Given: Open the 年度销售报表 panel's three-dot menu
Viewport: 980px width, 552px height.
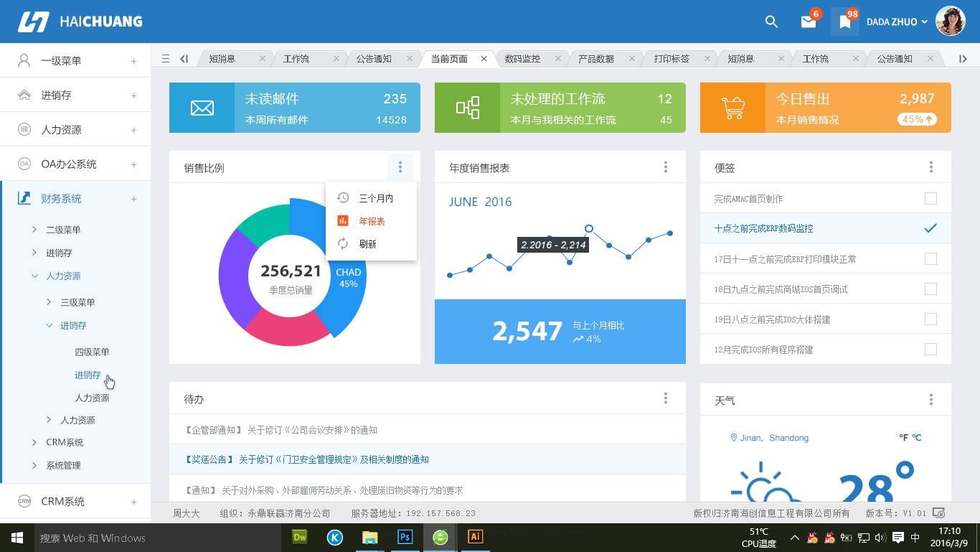Looking at the screenshot, I should tap(666, 167).
